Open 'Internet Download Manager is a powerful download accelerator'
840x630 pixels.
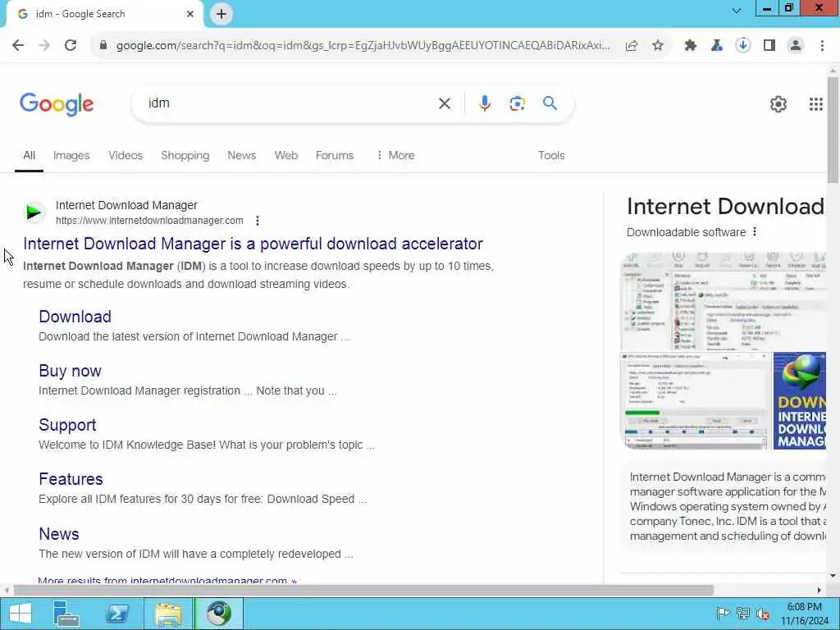point(253,244)
